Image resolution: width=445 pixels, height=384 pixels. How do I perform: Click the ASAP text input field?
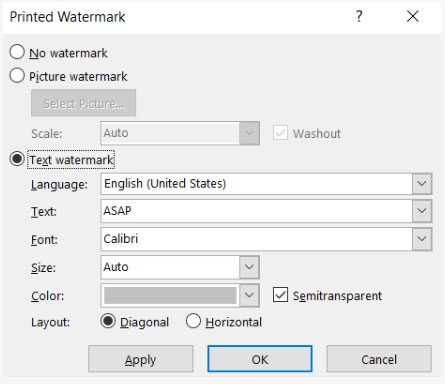pos(256,211)
